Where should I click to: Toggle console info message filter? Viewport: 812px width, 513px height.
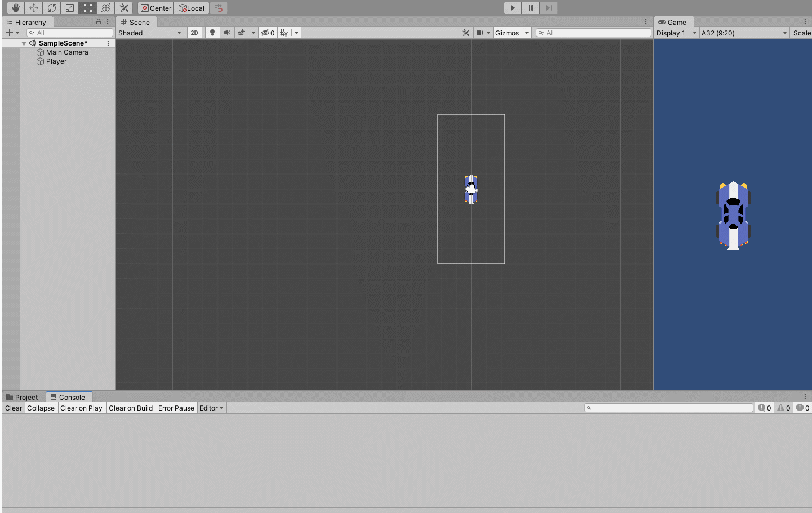[x=765, y=408]
